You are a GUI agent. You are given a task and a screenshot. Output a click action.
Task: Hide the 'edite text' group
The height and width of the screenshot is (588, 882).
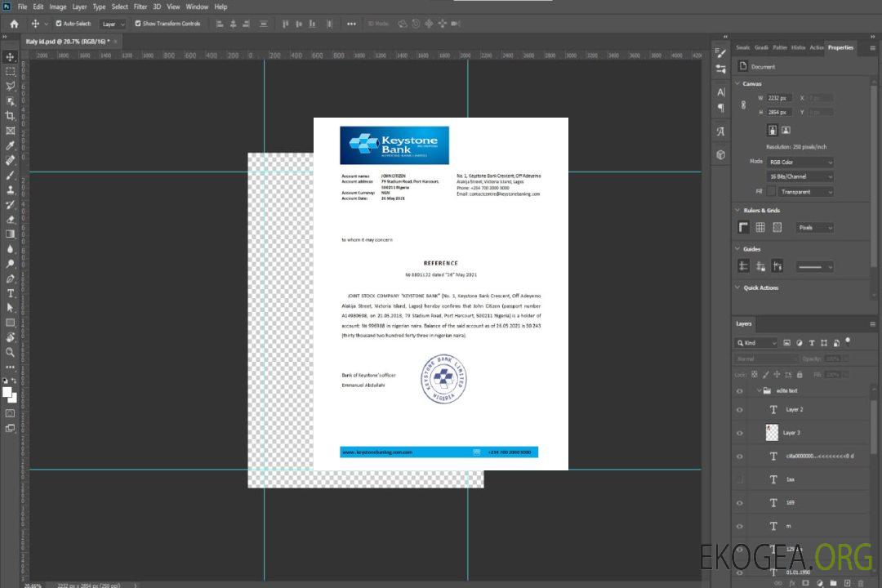tap(740, 391)
